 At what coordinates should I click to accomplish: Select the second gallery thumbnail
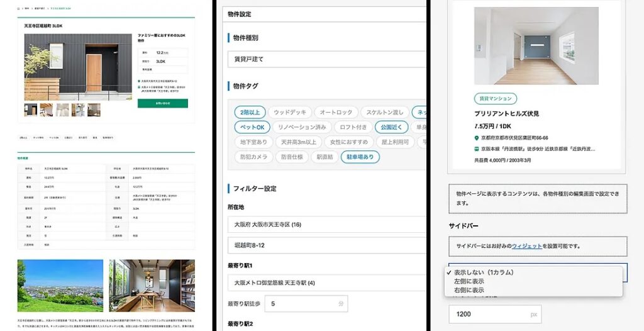pyautogui.click(x=47, y=109)
